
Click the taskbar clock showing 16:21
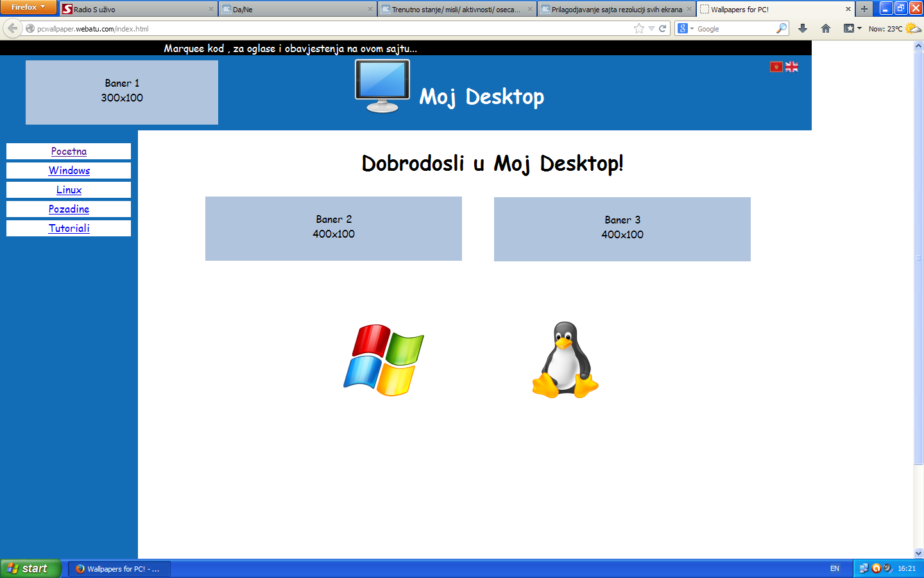click(907, 569)
